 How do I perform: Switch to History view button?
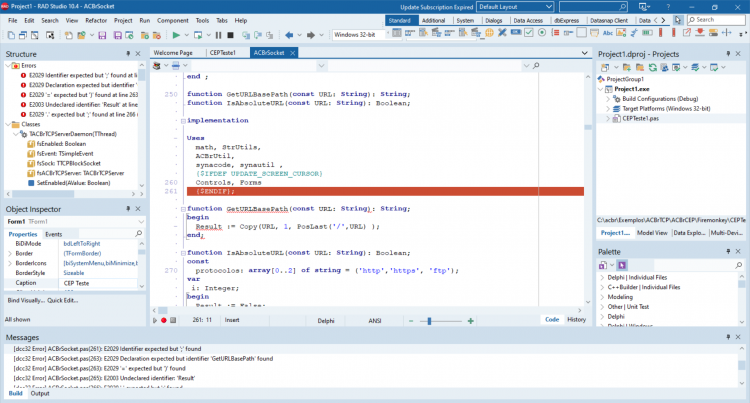tap(576, 319)
